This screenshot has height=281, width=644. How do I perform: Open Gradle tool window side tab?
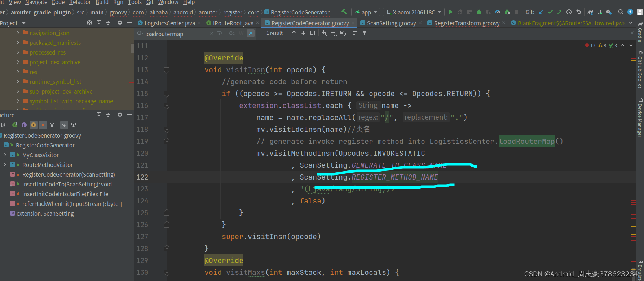pos(640,31)
